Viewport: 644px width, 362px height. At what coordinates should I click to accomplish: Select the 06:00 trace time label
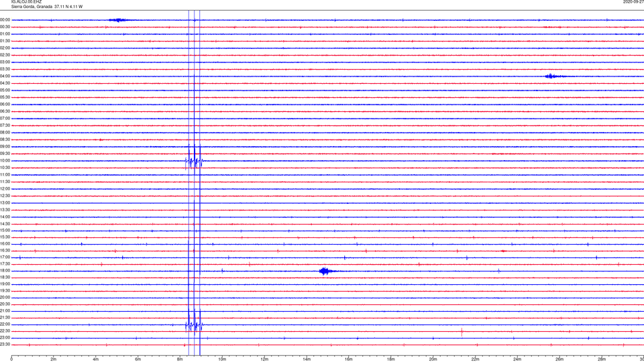tap(5, 105)
